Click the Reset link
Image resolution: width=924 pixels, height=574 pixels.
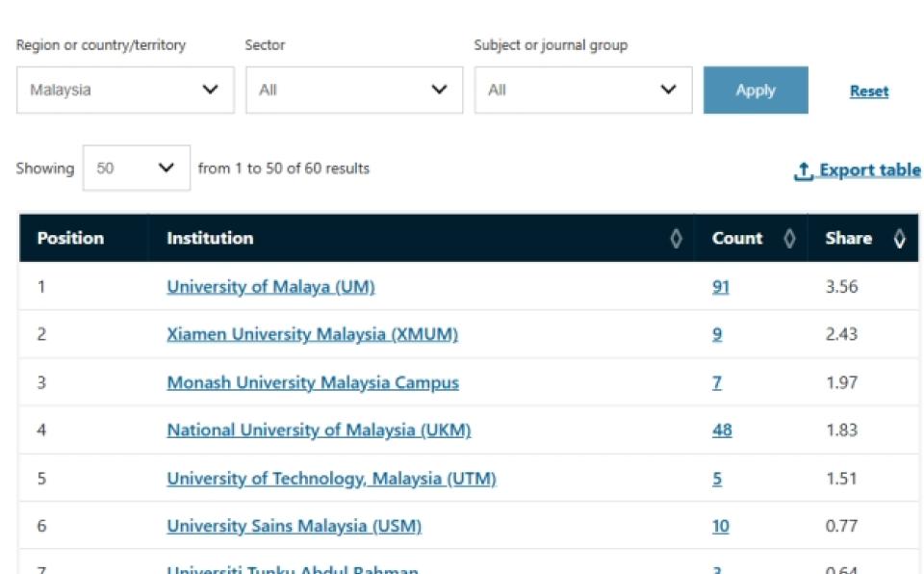click(868, 91)
